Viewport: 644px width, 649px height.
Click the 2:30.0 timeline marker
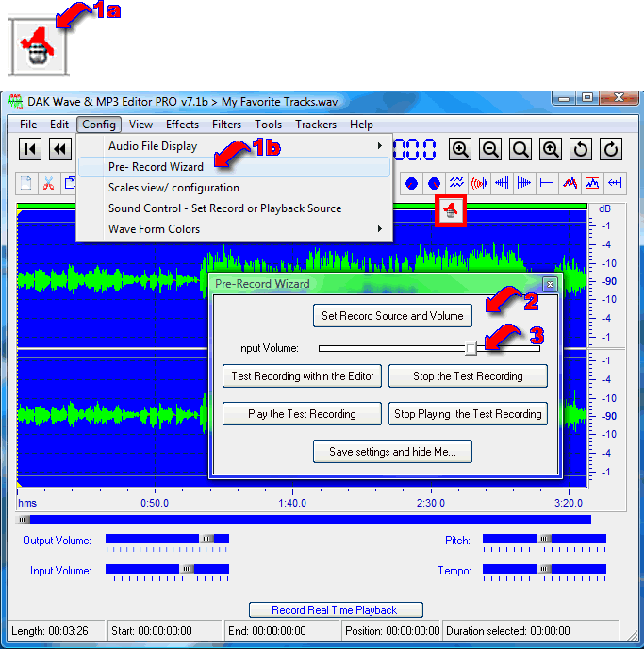431,503
